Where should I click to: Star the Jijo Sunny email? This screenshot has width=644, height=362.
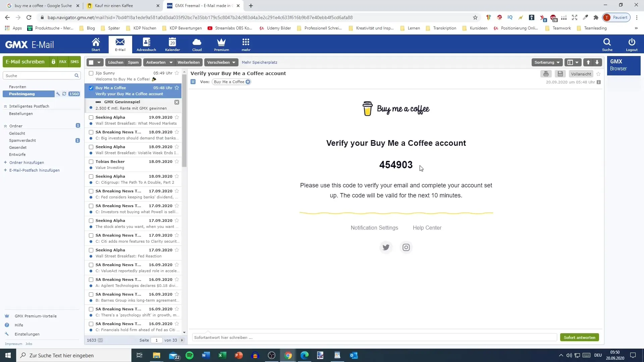[177, 73]
